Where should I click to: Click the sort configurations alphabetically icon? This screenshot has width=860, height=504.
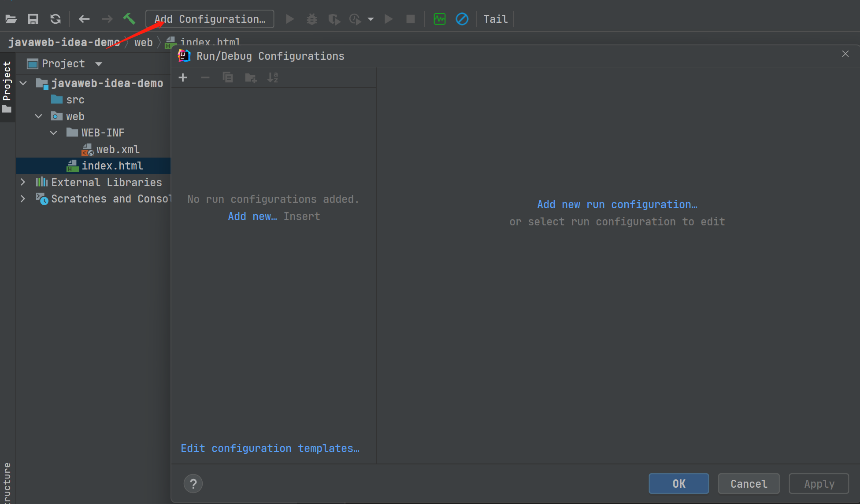tap(273, 78)
